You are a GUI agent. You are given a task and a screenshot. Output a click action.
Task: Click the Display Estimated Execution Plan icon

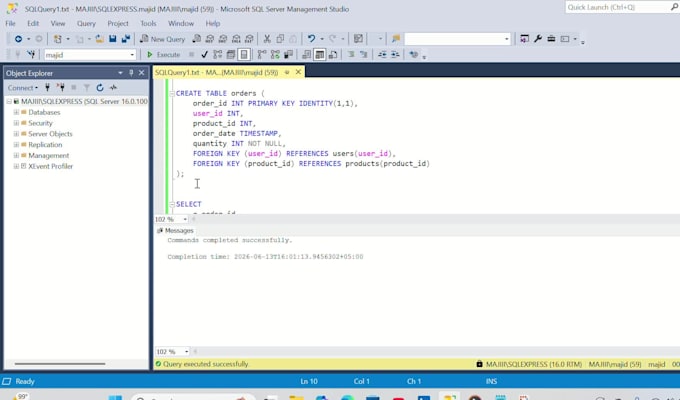[218, 55]
